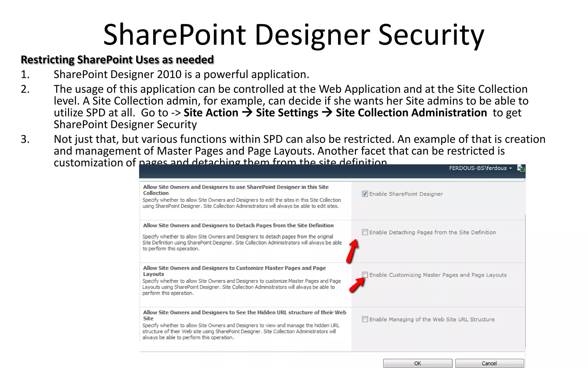Click the user presence icon beside the username
This screenshot has height=368, width=588.
pos(521,168)
